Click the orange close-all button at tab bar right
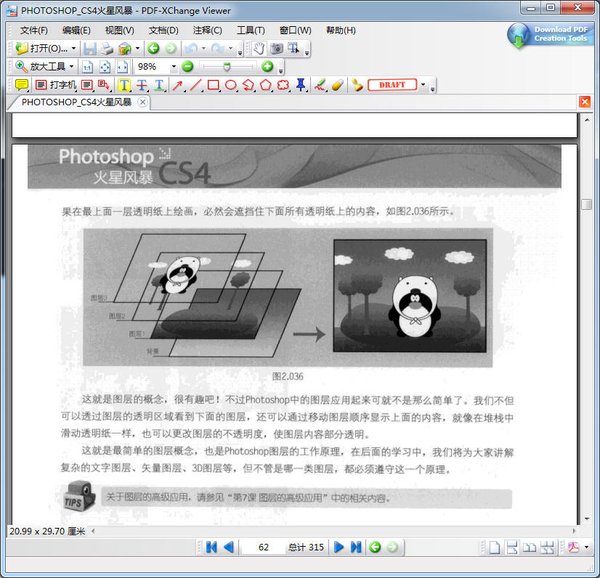This screenshot has width=600, height=578. (x=584, y=102)
